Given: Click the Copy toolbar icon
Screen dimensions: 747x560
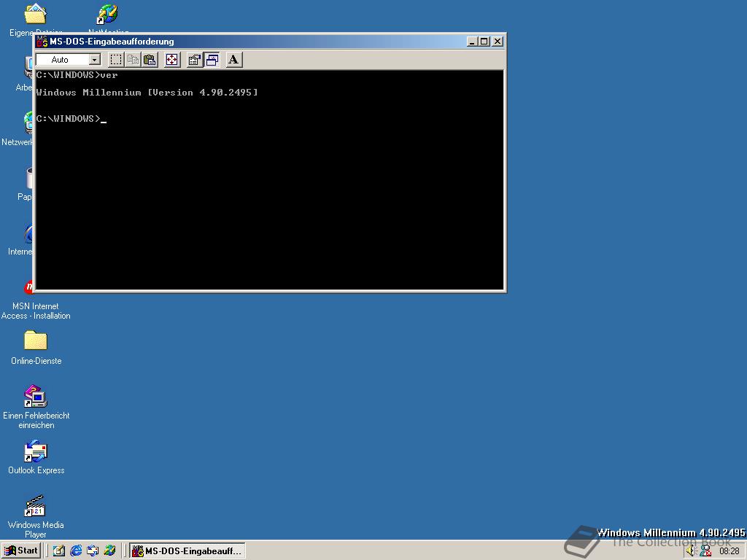Looking at the screenshot, I should pyautogui.click(x=133, y=60).
